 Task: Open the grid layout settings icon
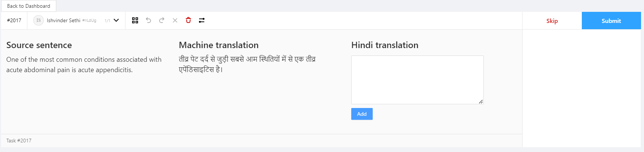135,20
